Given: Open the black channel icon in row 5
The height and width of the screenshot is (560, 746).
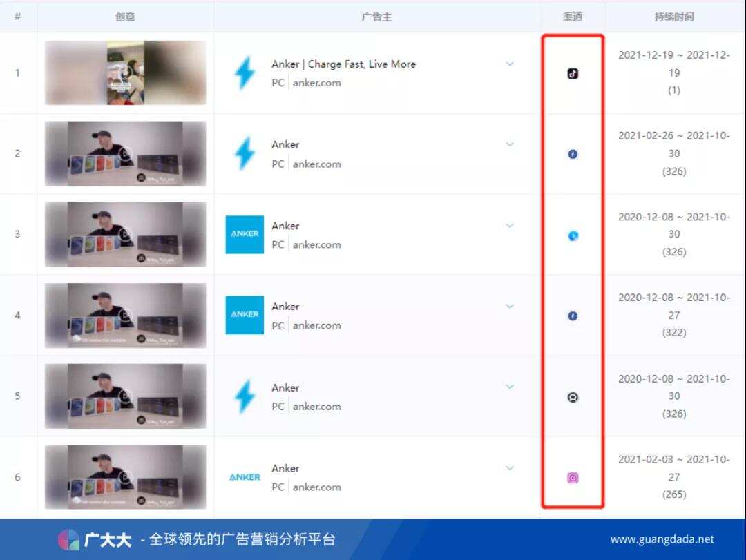Looking at the screenshot, I should click(x=572, y=396).
